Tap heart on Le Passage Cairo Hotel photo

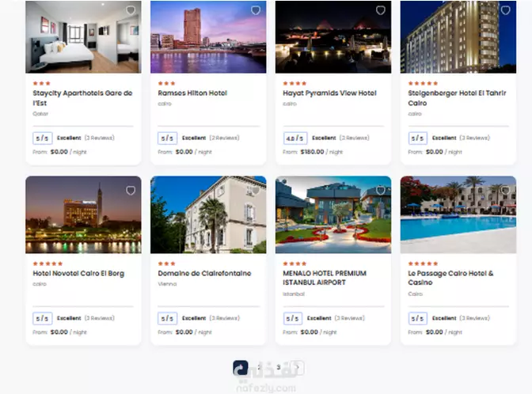tap(506, 191)
